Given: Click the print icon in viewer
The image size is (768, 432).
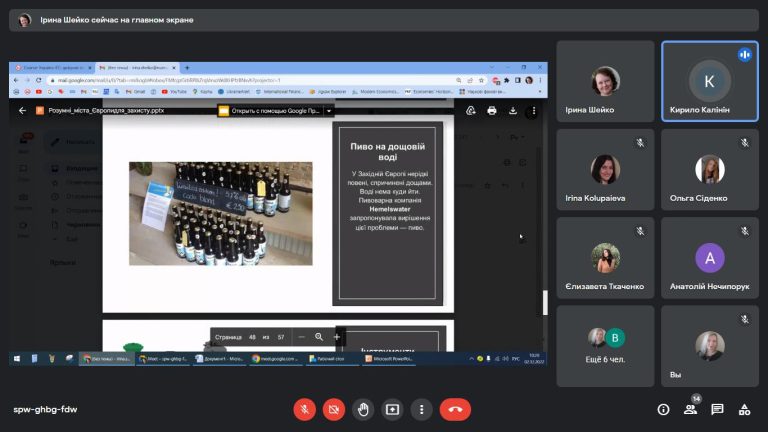Looking at the screenshot, I should [492, 111].
